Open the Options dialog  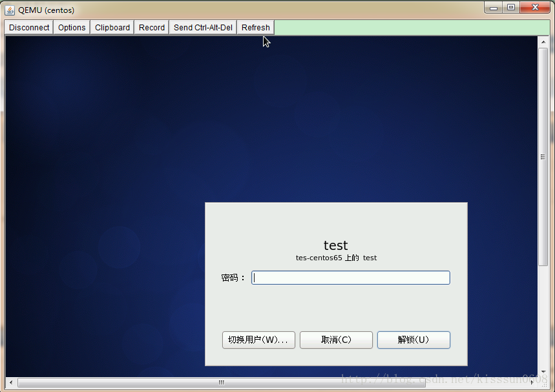pos(72,28)
